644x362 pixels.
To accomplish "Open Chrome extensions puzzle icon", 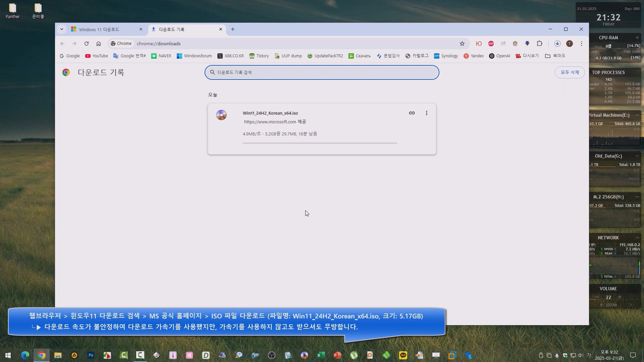I will point(539,44).
